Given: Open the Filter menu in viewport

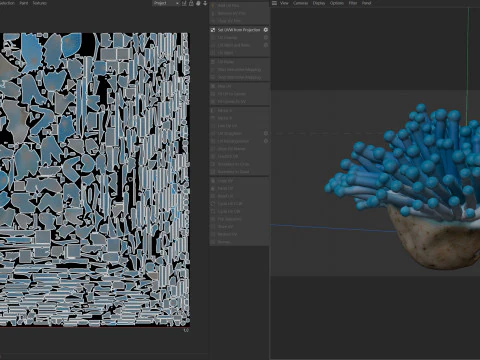Looking at the screenshot, I should pyautogui.click(x=353, y=3).
